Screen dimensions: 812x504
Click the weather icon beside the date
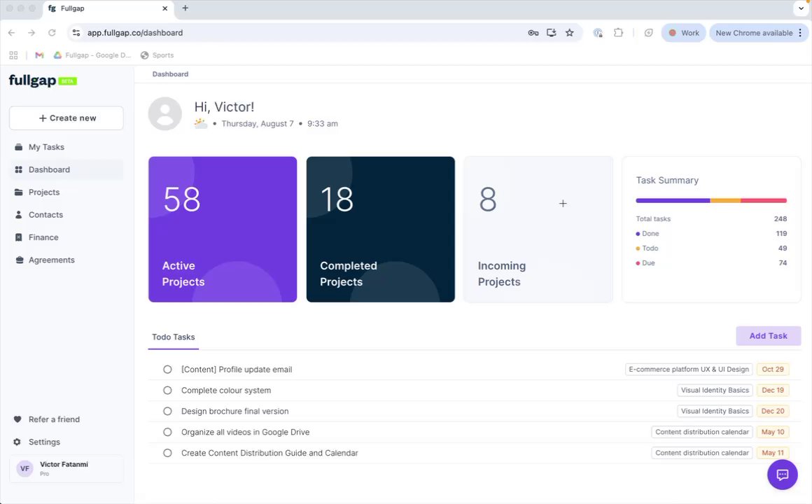tap(200, 123)
